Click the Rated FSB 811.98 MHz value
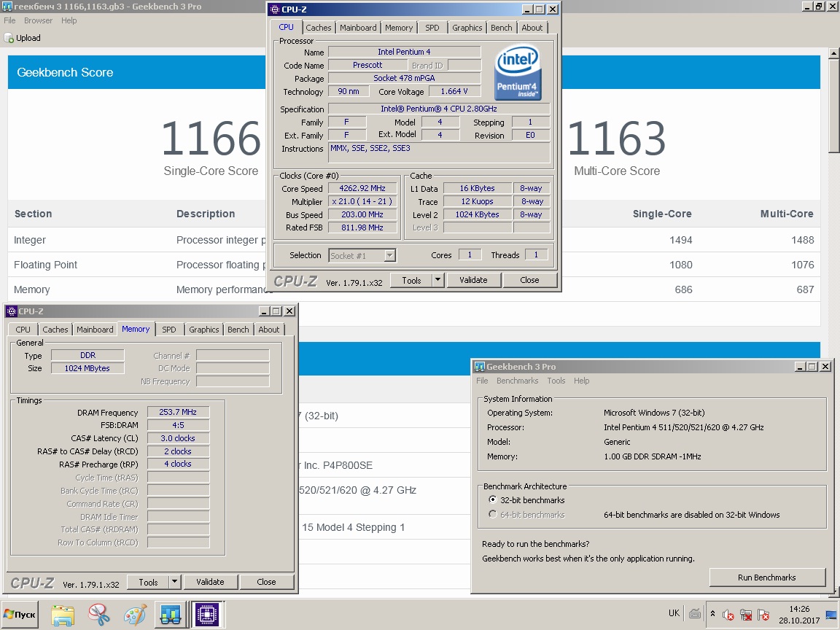 tap(362, 227)
